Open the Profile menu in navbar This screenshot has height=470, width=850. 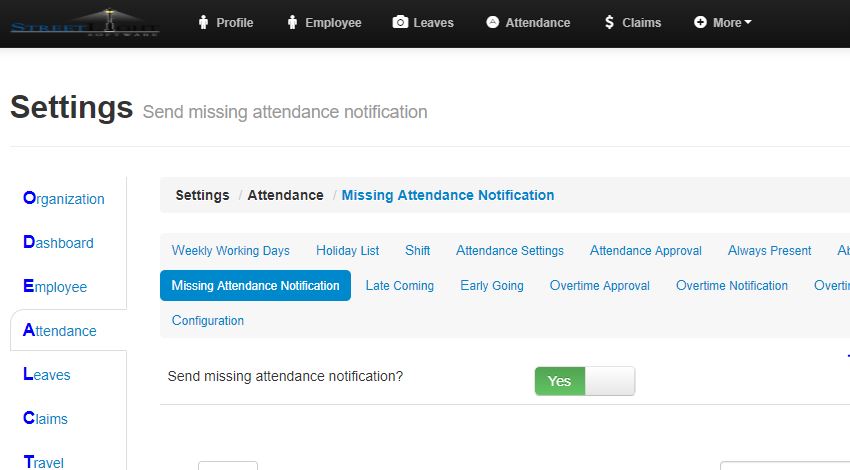(x=225, y=22)
